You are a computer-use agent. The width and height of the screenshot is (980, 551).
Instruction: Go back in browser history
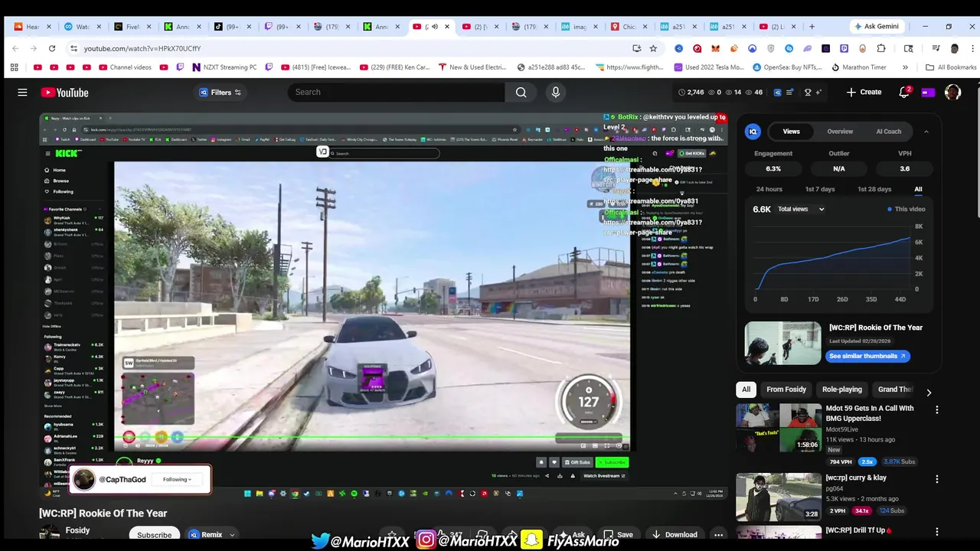pos(15,48)
